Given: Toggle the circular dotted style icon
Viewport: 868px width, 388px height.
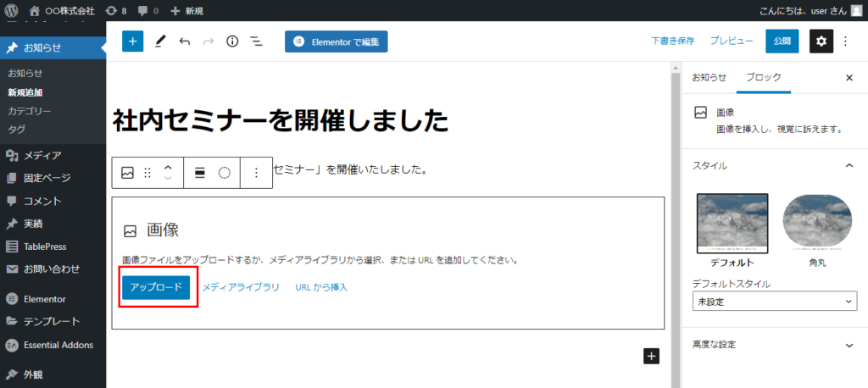Looking at the screenshot, I should (x=225, y=173).
